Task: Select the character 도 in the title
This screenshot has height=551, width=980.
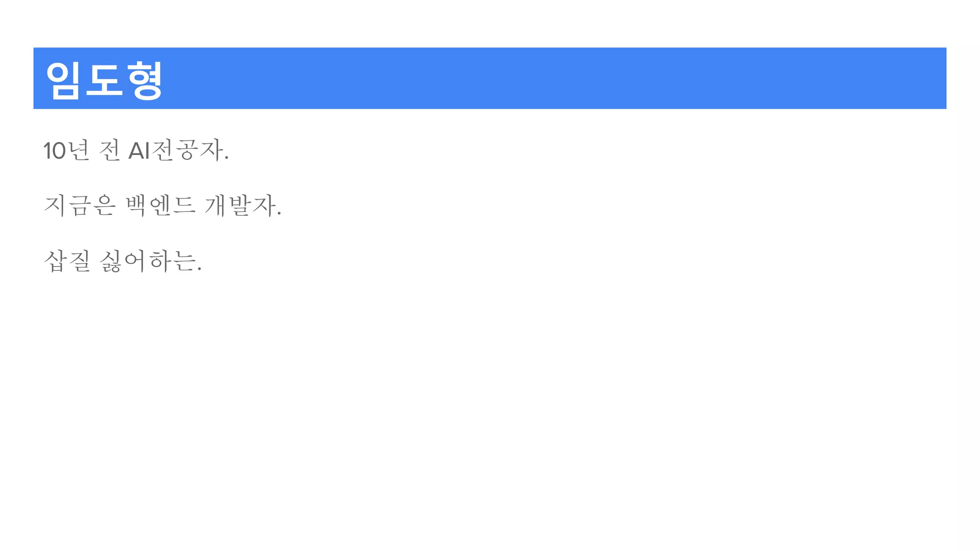Action: [104, 80]
